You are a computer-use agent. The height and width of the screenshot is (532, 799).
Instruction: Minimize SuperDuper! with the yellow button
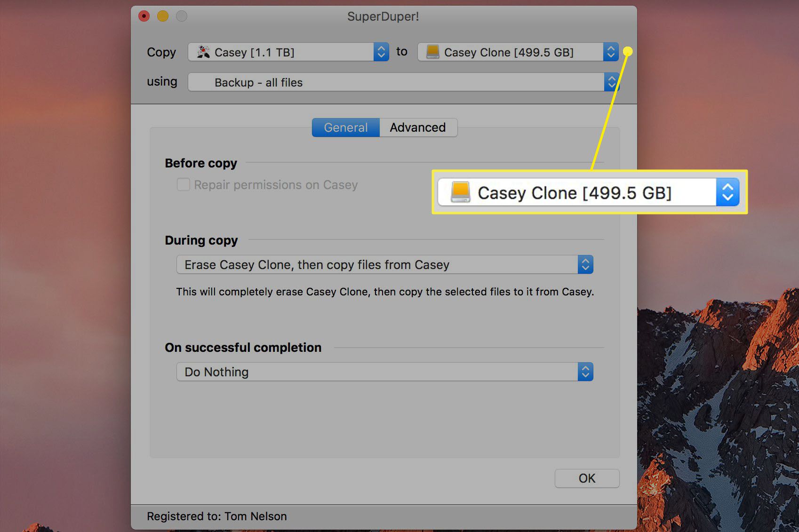pyautogui.click(x=163, y=16)
